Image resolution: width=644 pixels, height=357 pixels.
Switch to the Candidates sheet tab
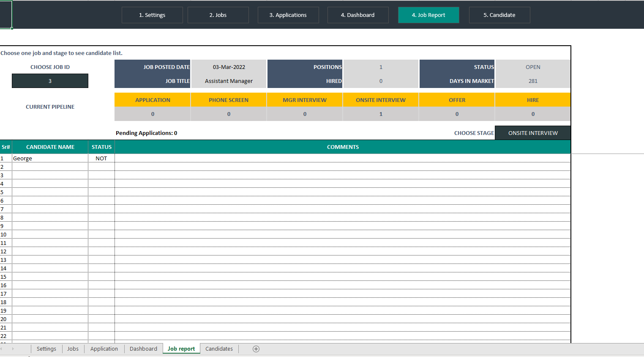tap(219, 349)
